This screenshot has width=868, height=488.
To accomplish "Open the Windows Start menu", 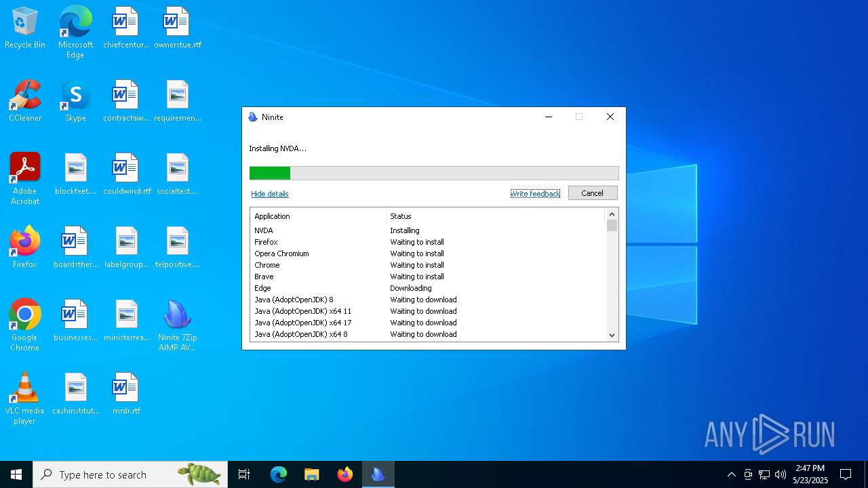I will 16,474.
